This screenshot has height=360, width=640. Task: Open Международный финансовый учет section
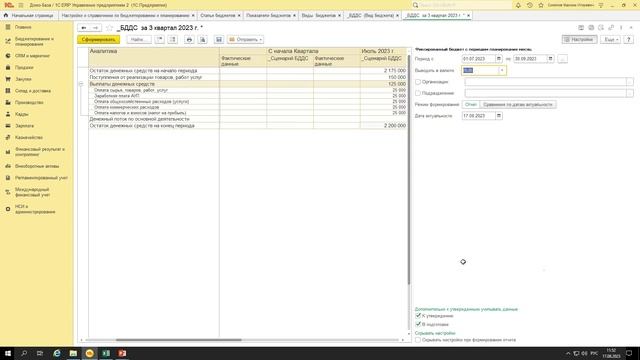point(32,192)
